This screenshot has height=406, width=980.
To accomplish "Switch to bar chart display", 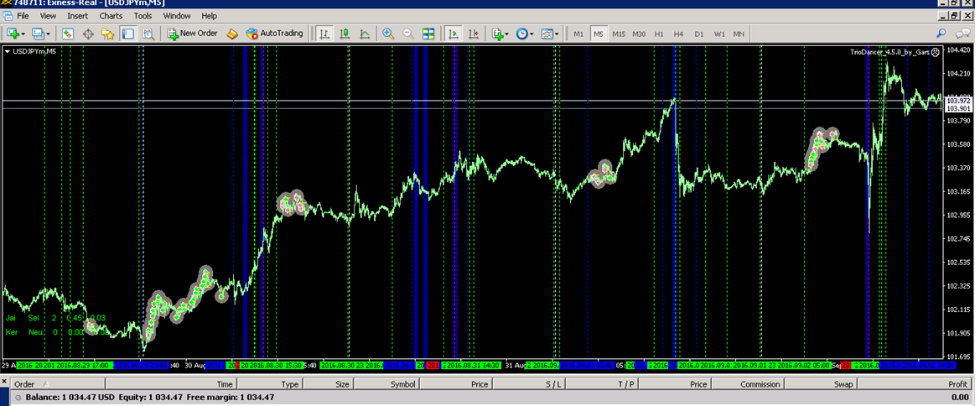I will pyautogui.click(x=324, y=34).
